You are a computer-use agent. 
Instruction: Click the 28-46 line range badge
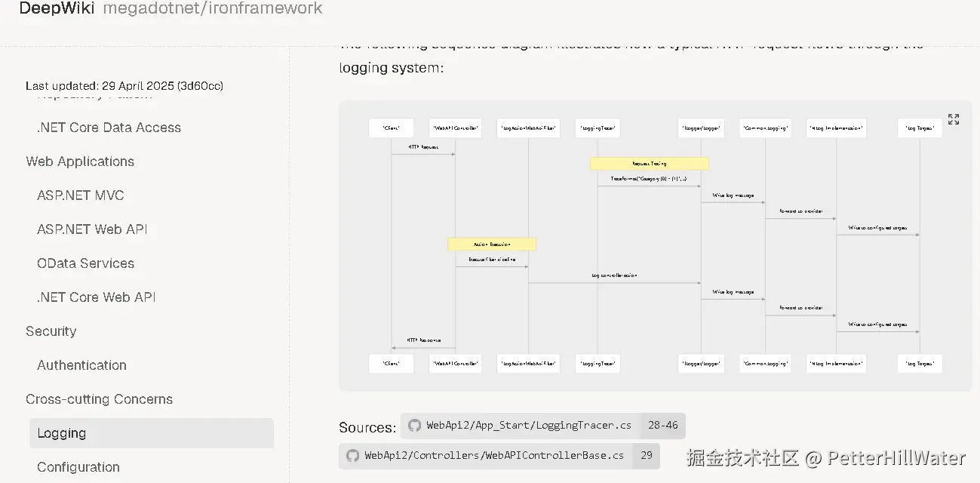662,426
